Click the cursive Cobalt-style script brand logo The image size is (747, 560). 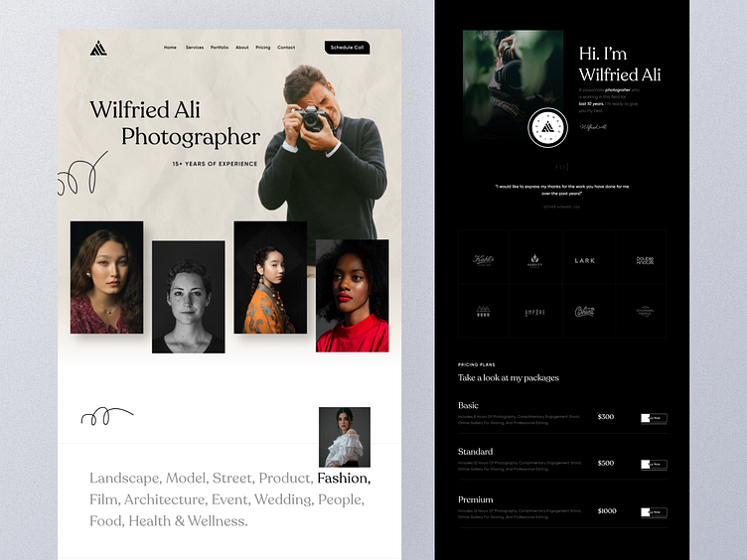pyautogui.click(x=584, y=312)
